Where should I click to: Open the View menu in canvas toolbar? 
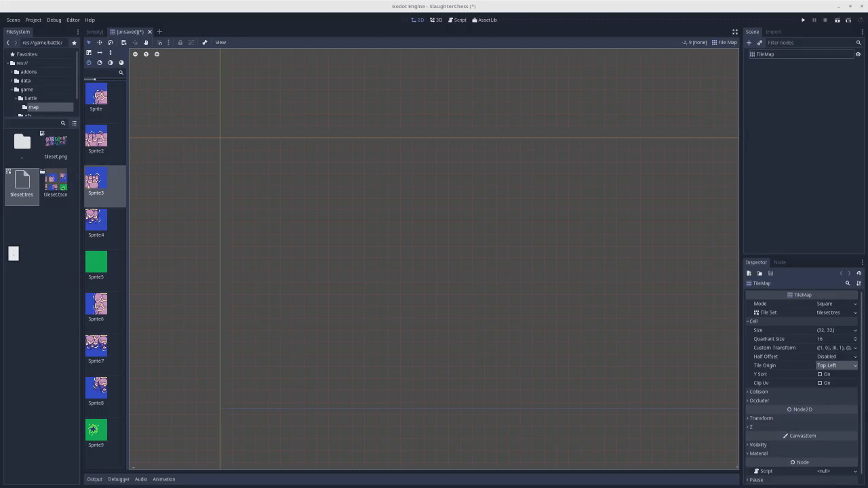220,42
